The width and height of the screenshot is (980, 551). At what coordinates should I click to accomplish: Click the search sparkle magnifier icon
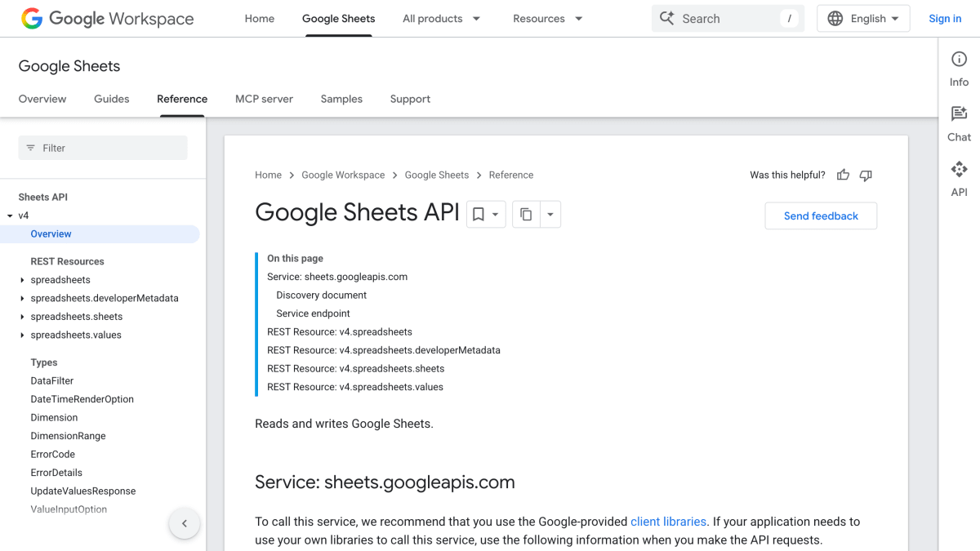667,18
